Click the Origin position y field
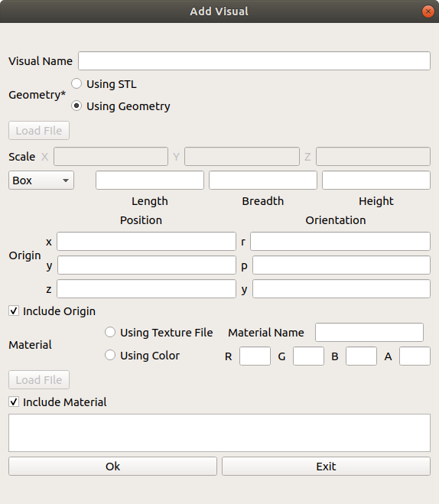 [147, 265]
